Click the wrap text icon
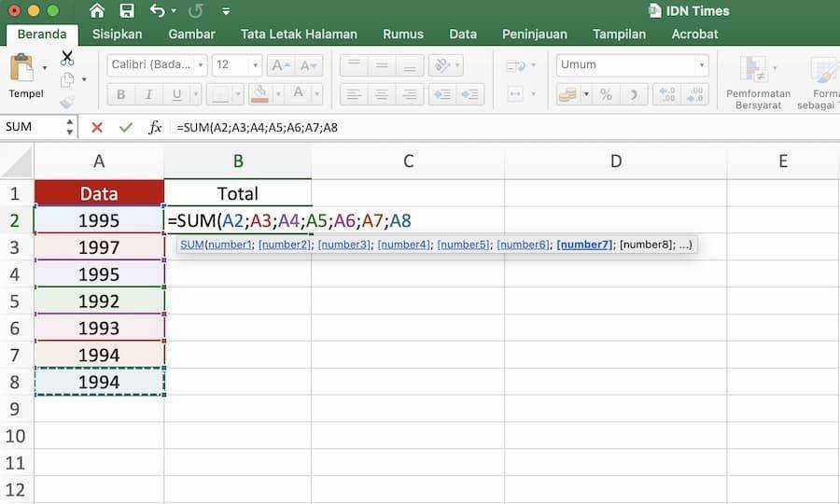 pos(516,66)
